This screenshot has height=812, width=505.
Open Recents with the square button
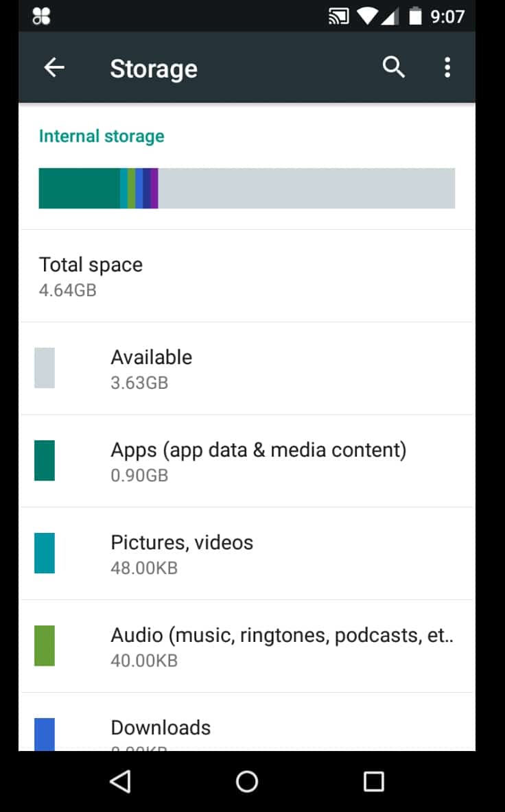(373, 781)
